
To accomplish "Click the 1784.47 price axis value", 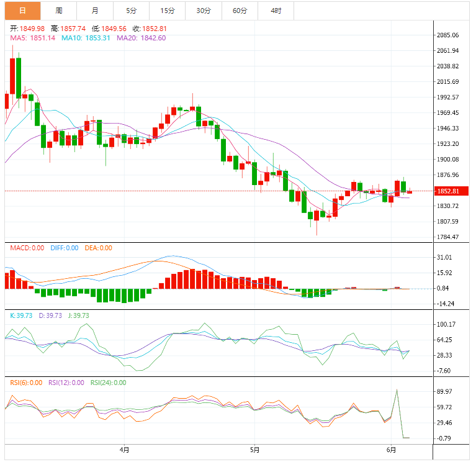I will 448,237.
